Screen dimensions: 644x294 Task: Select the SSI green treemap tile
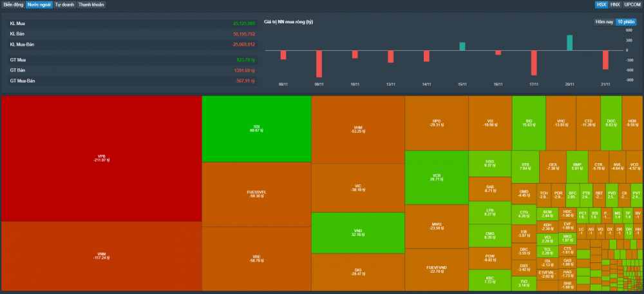pos(257,129)
